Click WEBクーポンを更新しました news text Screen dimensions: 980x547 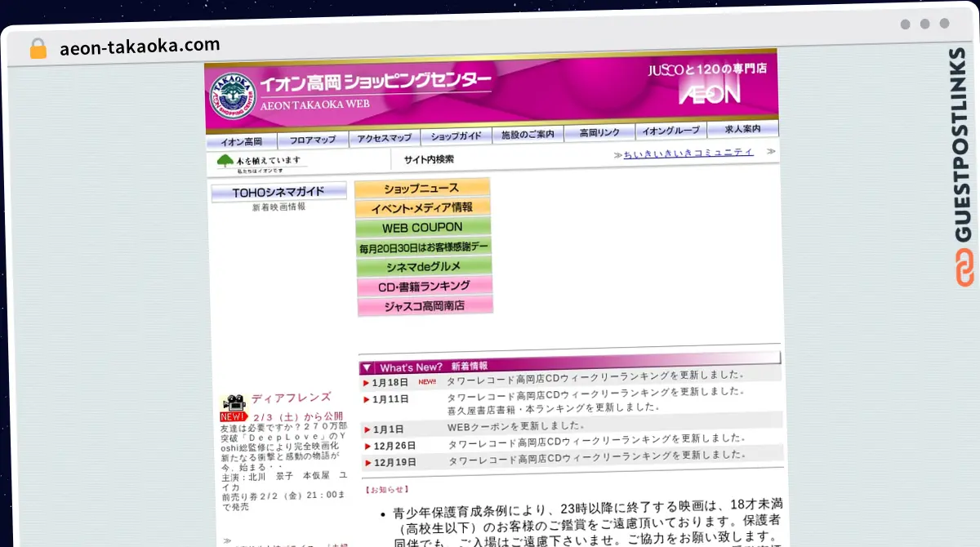pos(516,426)
